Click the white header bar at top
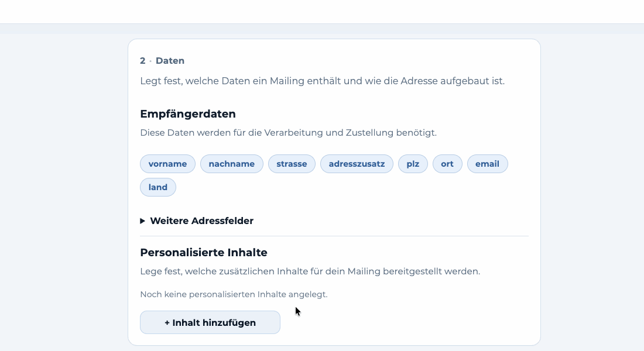 click(322, 12)
